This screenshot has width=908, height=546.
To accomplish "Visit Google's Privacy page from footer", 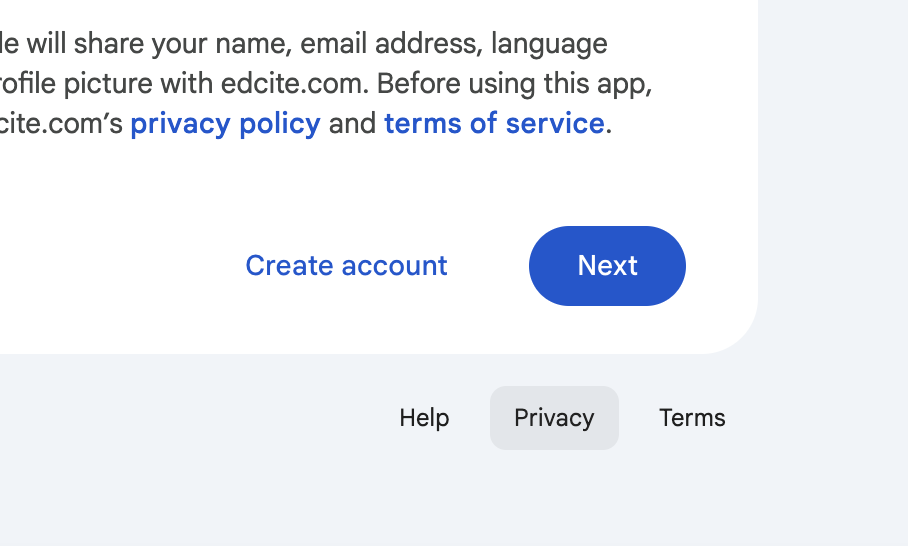I will [554, 418].
